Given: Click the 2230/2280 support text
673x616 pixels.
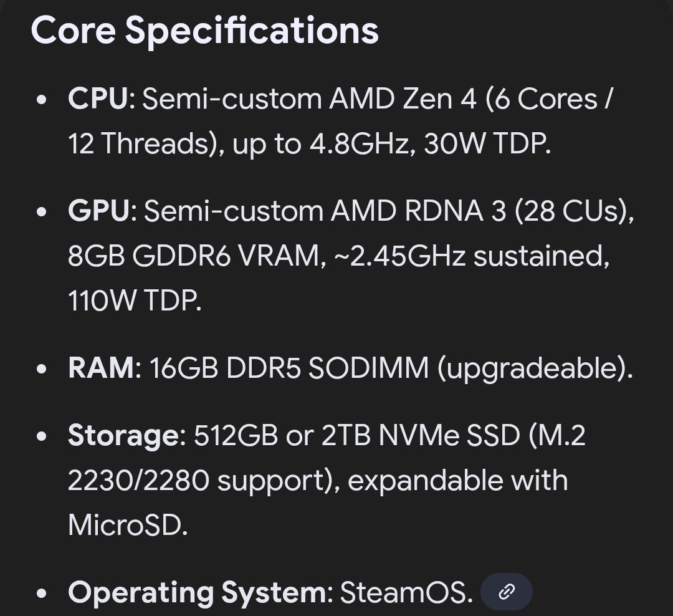Looking at the screenshot, I should (x=199, y=481).
